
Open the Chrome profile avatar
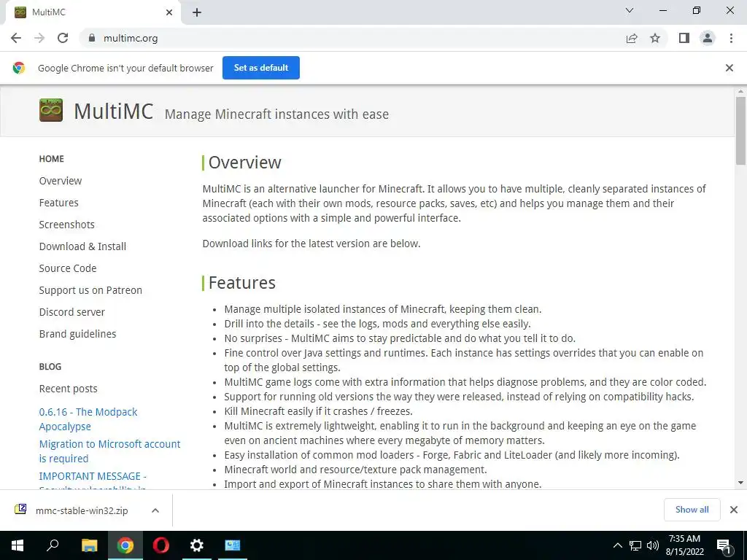coord(708,38)
